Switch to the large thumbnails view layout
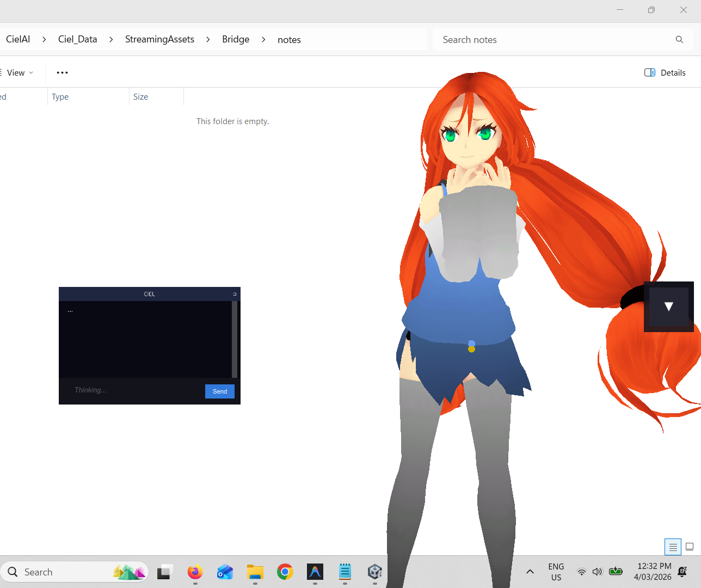This screenshot has height=588, width=701. [690, 547]
